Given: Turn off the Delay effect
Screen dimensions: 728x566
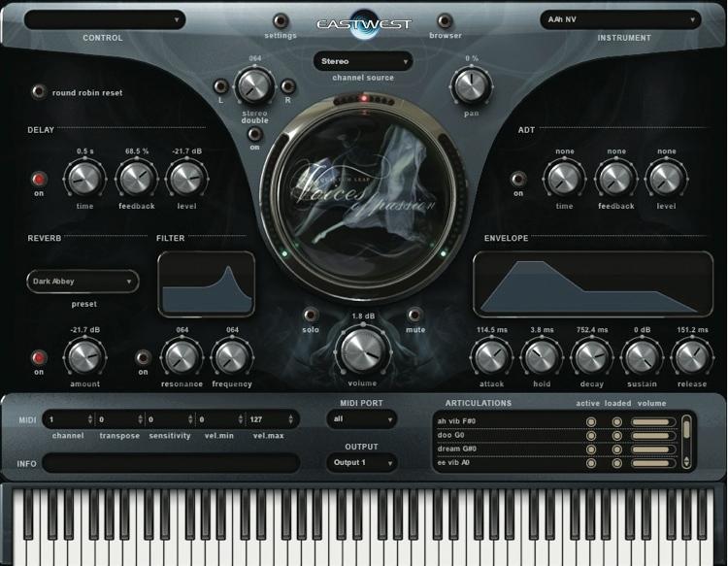Looking at the screenshot, I should (39, 179).
